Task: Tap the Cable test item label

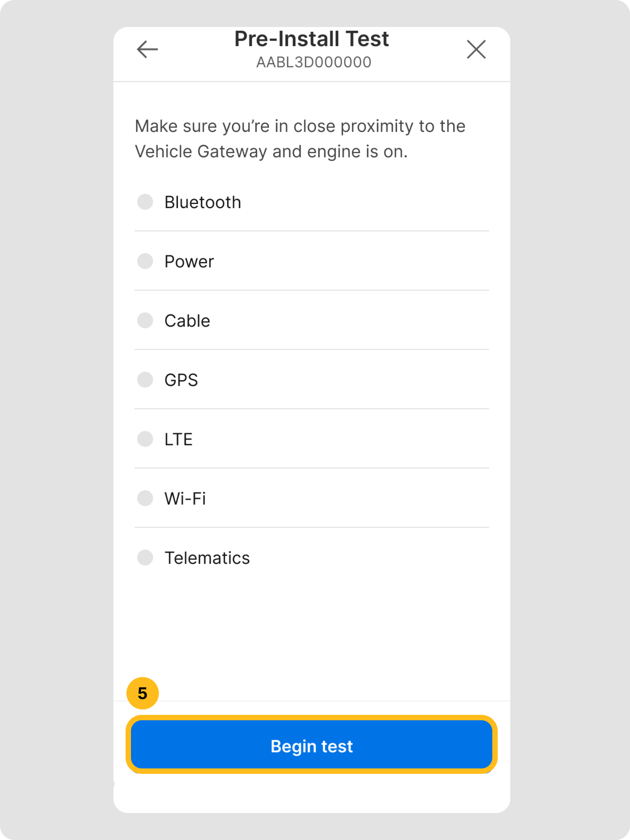Action: [187, 321]
